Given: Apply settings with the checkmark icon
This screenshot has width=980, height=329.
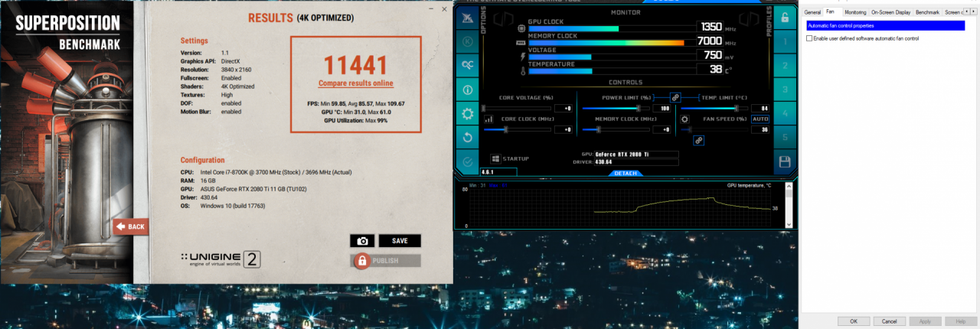Looking at the screenshot, I should pyautogui.click(x=468, y=162).
